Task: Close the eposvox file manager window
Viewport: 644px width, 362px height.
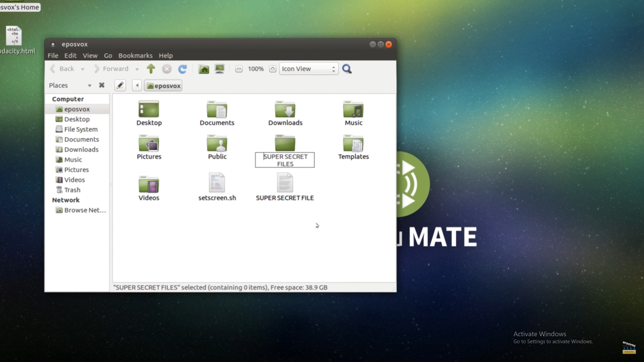Action: pos(389,44)
